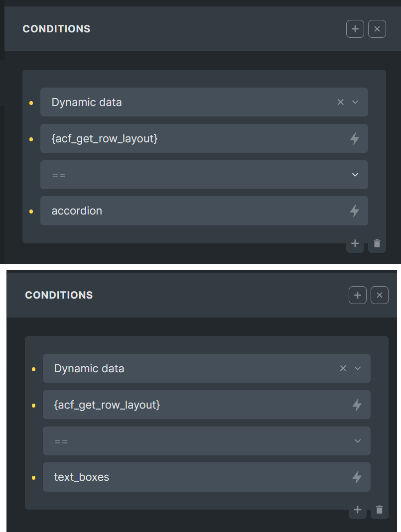
Task: Add a new condition set in top panel
Action: click(355, 29)
